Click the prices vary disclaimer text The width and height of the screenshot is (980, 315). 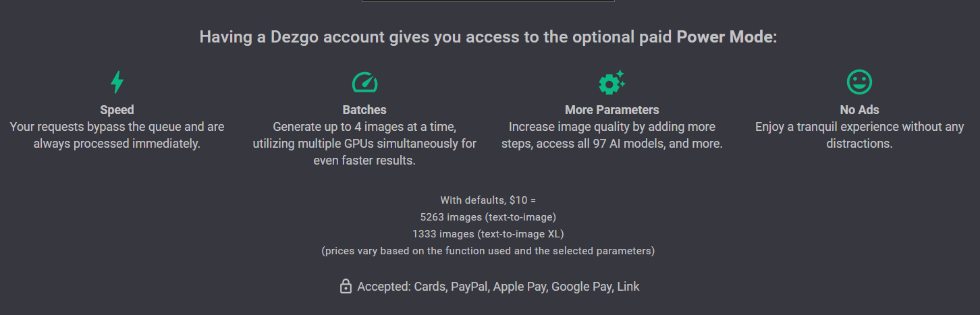488,251
